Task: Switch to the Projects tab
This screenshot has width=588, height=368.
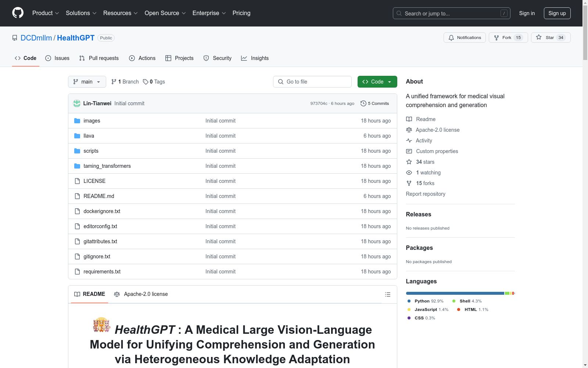Action: coord(179,58)
